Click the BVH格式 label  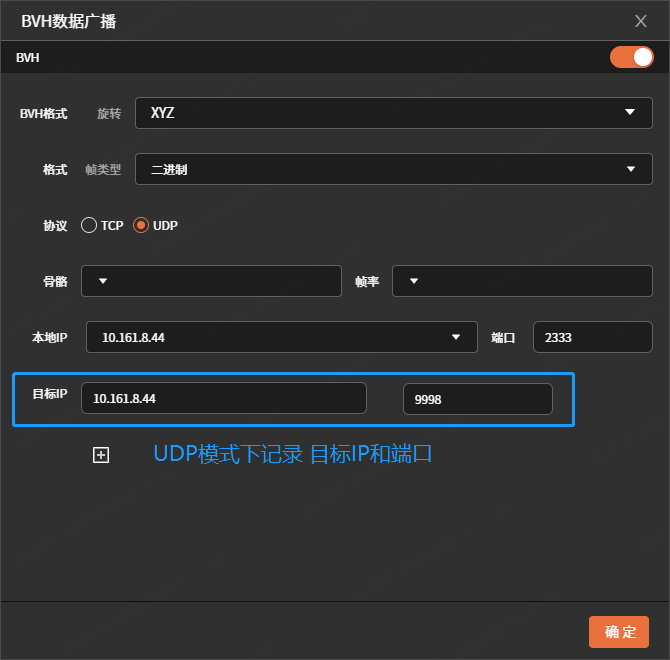[44, 114]
